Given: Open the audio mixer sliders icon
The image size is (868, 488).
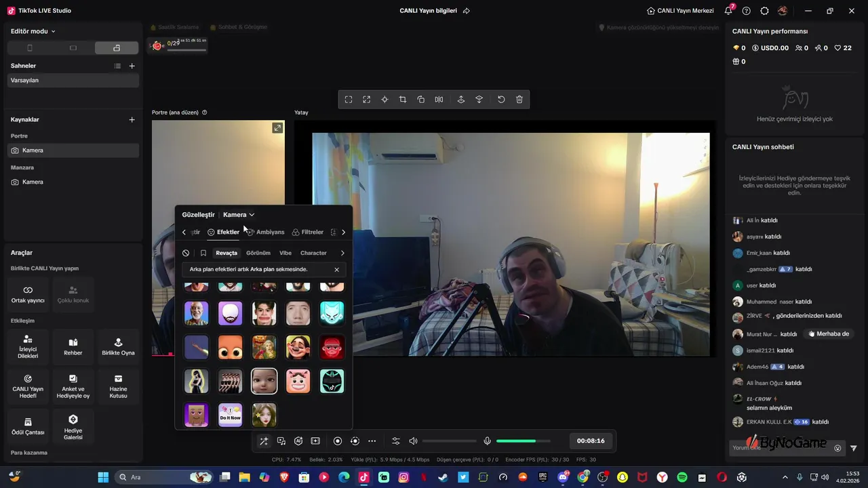Looking at the screenshot, I should tap(396, 441).
